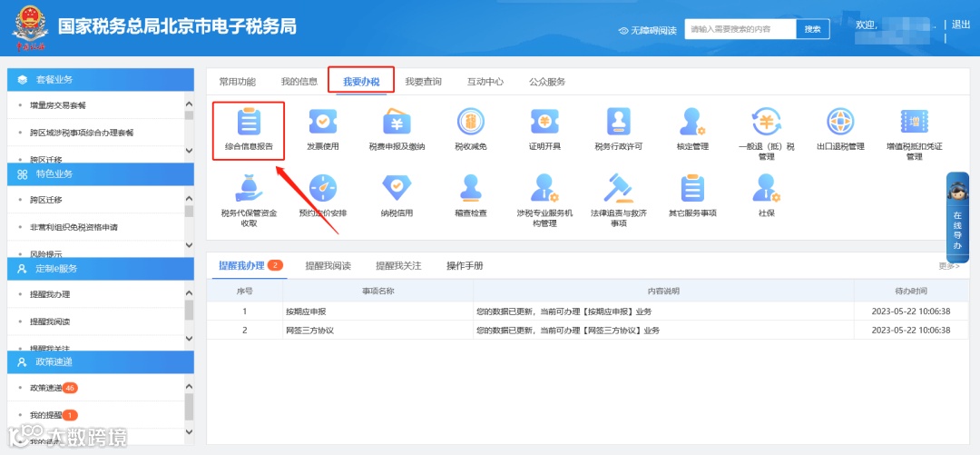This screenshot has width=980, height=455.
Task: Click the 特色业务 header grid icon
Action: [x=23, y=174]
